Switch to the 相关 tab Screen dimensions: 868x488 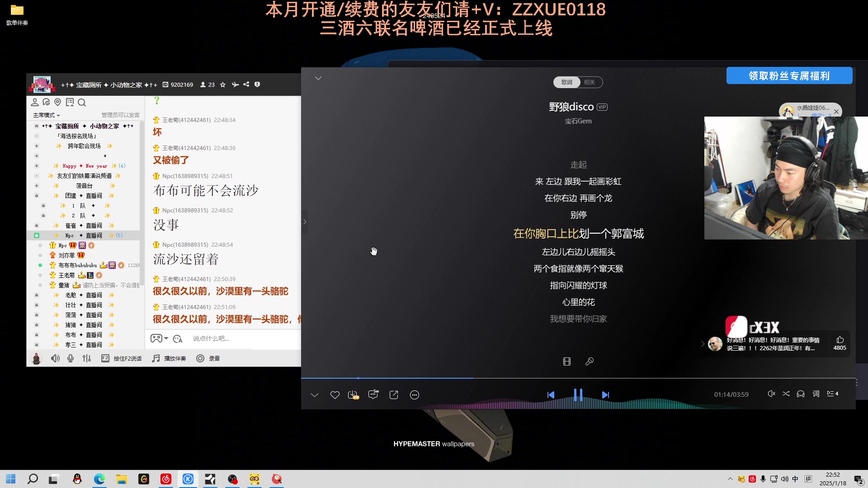pyautogui.click(x=590, y=82)
